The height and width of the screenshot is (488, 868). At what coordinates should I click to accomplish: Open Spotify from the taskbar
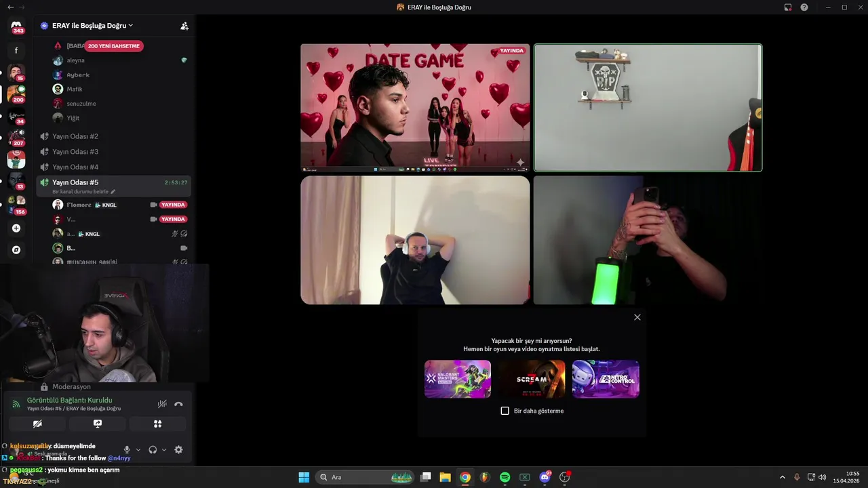tap(505, 477)
